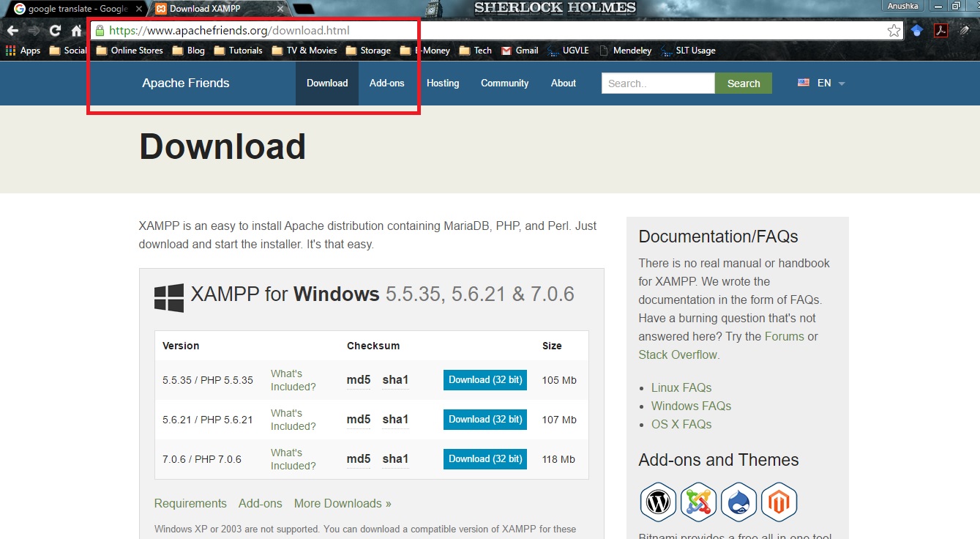Open Gmail from the bookmarks bar

[519, 51]
